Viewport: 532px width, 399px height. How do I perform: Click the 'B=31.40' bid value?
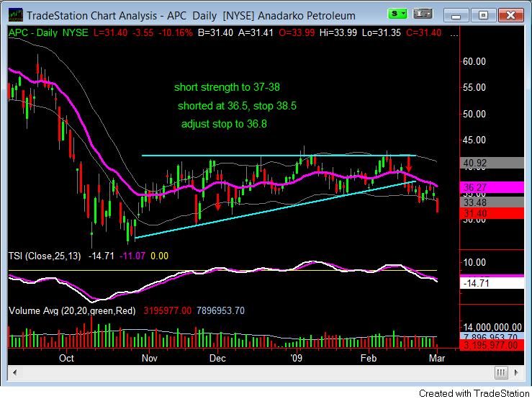[x=215, y=33]
